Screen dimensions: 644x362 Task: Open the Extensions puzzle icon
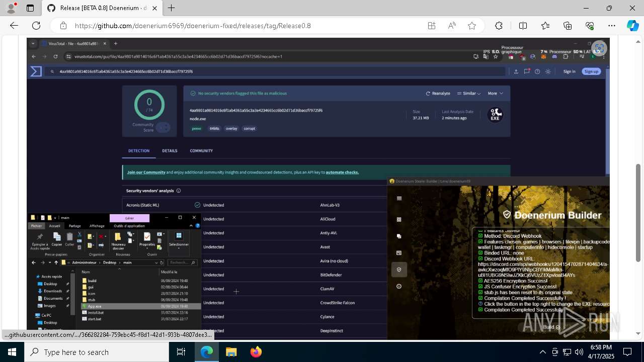point(499,26)
